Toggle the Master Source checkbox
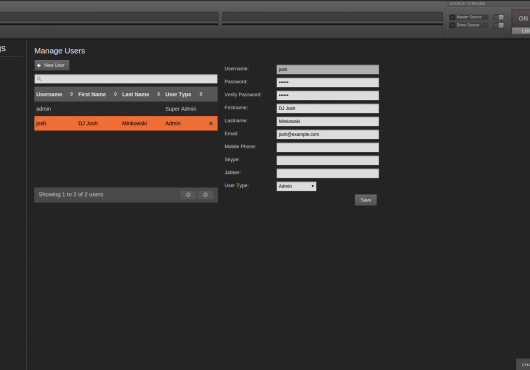The image size is (530, 370). [x=452, y=17]
